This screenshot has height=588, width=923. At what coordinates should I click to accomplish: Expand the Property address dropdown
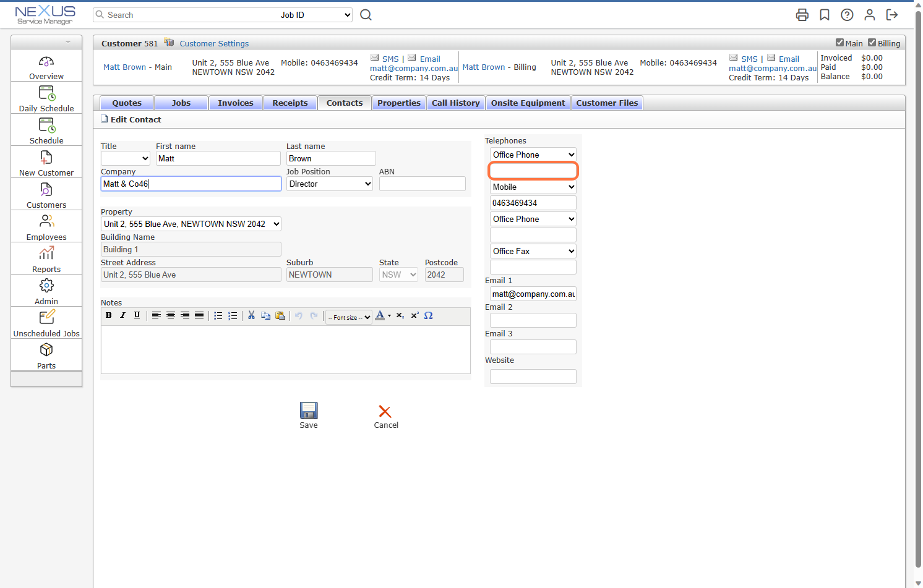pyautogui.click(x=191, y=224)
